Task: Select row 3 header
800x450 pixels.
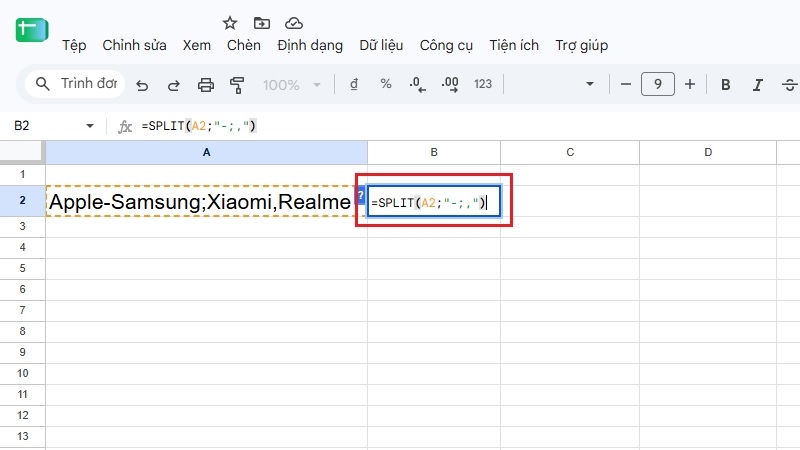Action: [x=22, y=226]
